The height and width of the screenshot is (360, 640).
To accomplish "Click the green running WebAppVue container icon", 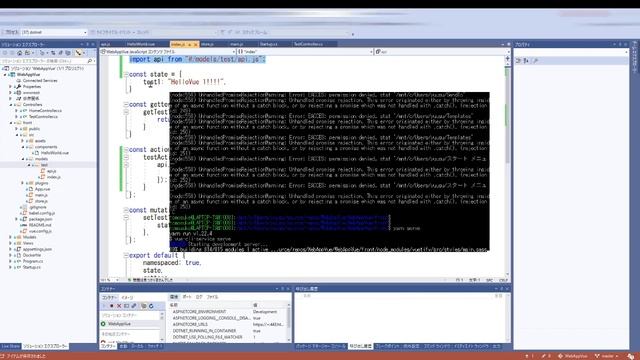I will pyautogui.click(x=103, y=324).
